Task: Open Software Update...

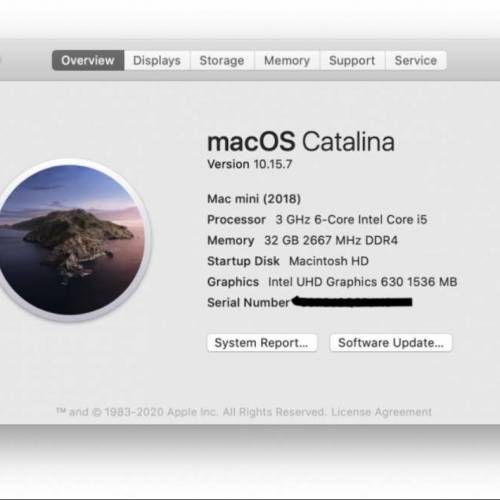Action: click(391, 343)
